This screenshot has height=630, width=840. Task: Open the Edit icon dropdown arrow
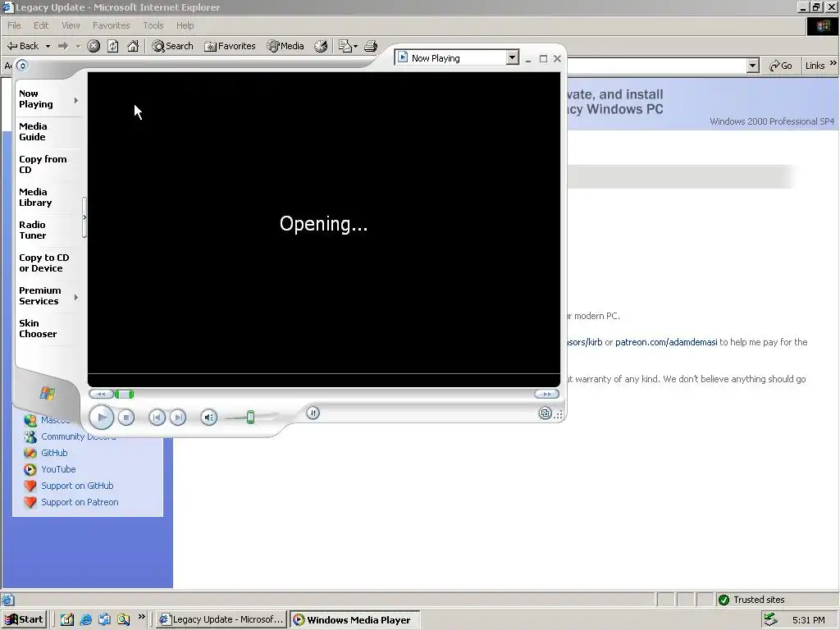click(356, 46)
